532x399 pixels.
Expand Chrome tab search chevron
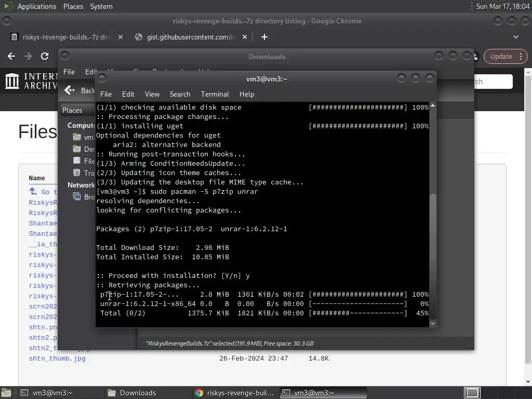click(516, 37)
